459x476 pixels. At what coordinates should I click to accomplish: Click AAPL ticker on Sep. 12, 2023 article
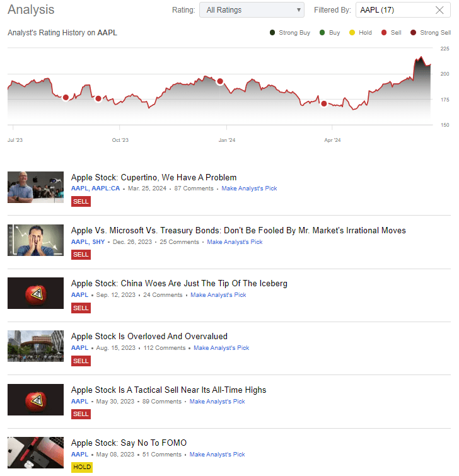coord(79,295)
